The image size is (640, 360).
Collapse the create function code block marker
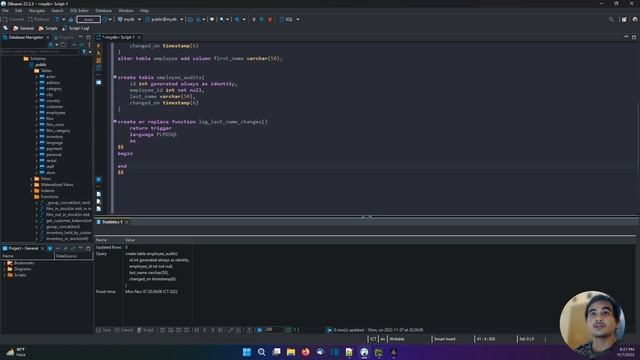(115, 121)
